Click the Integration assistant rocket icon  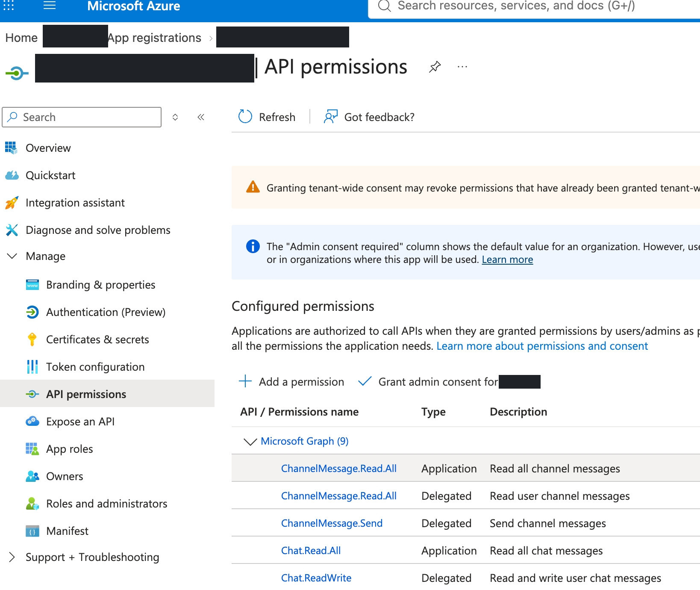[x=12, y=203]
